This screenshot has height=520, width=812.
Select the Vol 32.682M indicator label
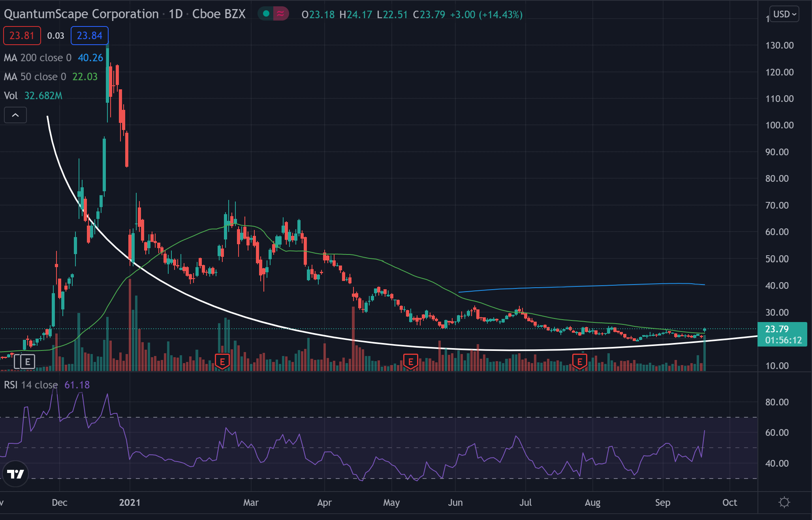click(x=33, y=96)
